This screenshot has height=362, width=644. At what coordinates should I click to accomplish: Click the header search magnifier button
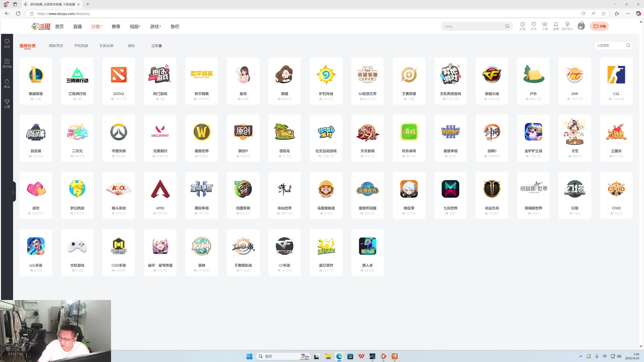[507, 26]
